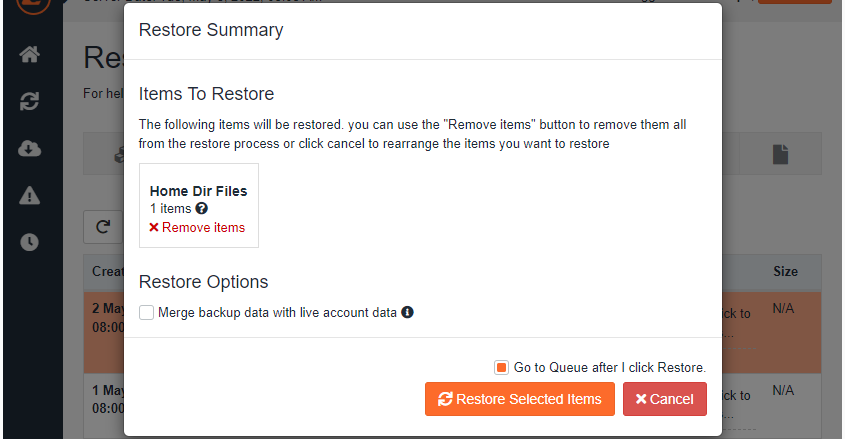This screenshot has width=845, height=439.
Task: Click the red Remove items link
Action: click(x=197, y=227)
